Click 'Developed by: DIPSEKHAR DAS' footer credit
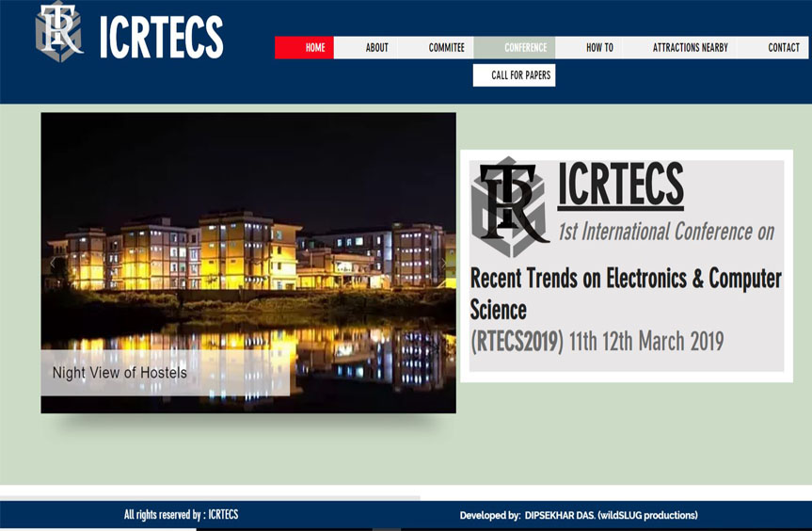 point(579,515)
